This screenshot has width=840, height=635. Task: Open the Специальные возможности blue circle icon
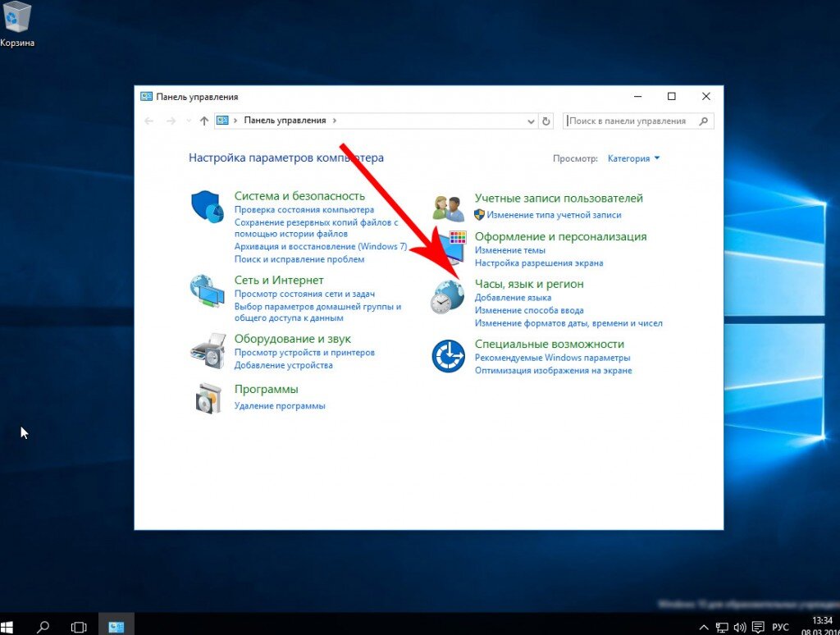point(449,356)
